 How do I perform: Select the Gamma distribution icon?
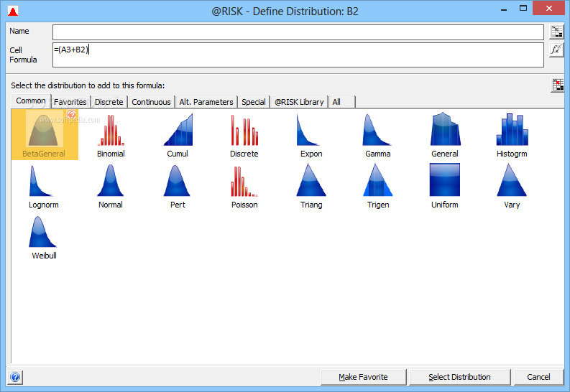point(377,135)
